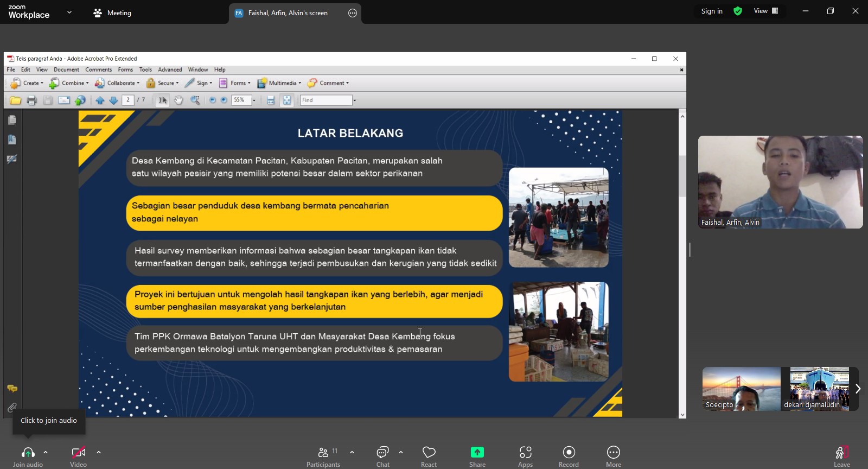868x469 pixels.
Task: Join audio with headphone button
Action: [x=28, y=453]
